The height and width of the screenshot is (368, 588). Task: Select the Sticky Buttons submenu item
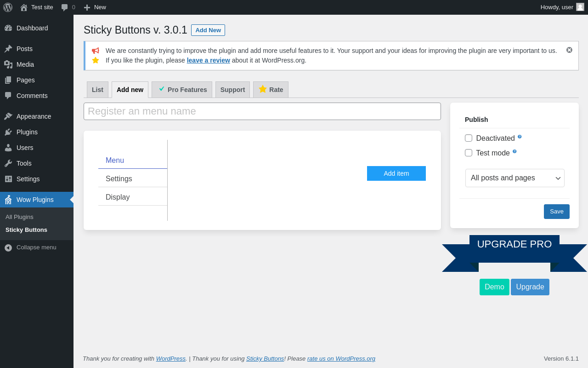pyautogui.click(x=26, y=230)
